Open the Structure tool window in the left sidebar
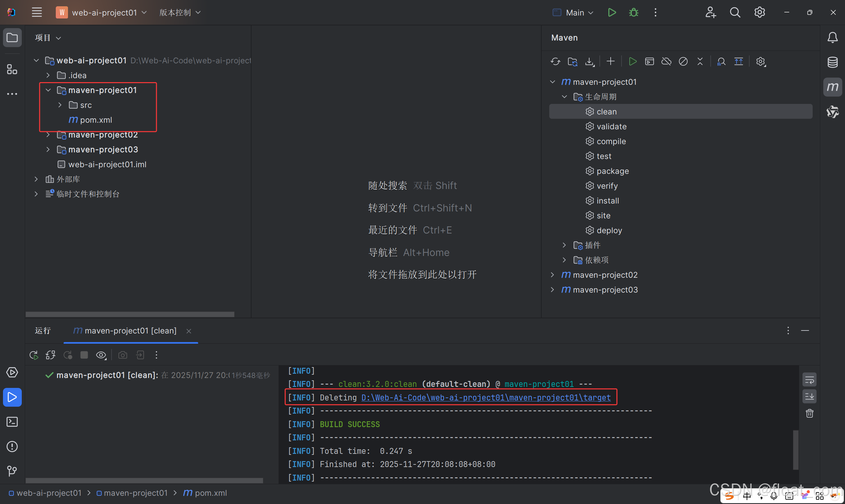The image size is (845, 504). [x=12, y=69]
